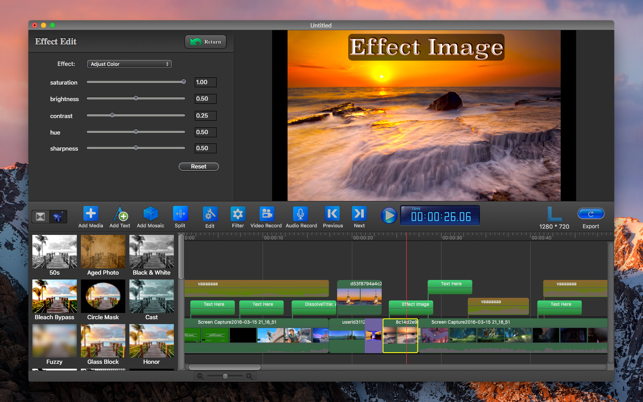
Task: Select the Add Mosaic tool
Action: (150, 214)
